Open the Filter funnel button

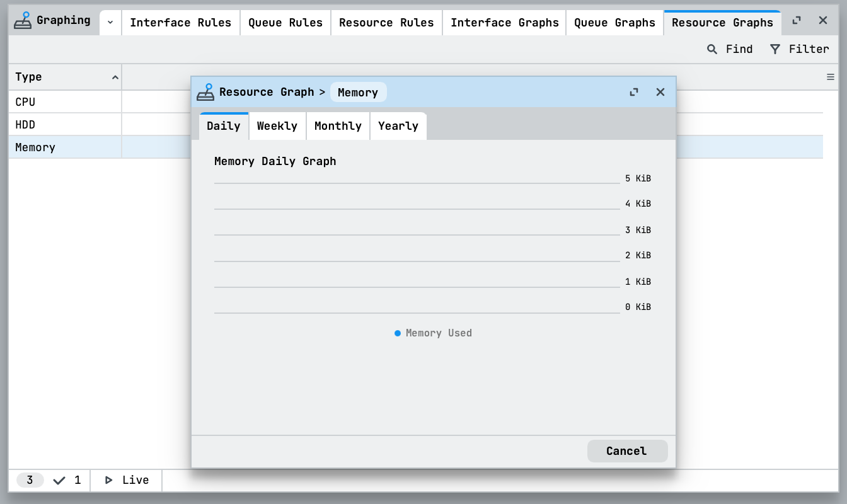point(800,49)
